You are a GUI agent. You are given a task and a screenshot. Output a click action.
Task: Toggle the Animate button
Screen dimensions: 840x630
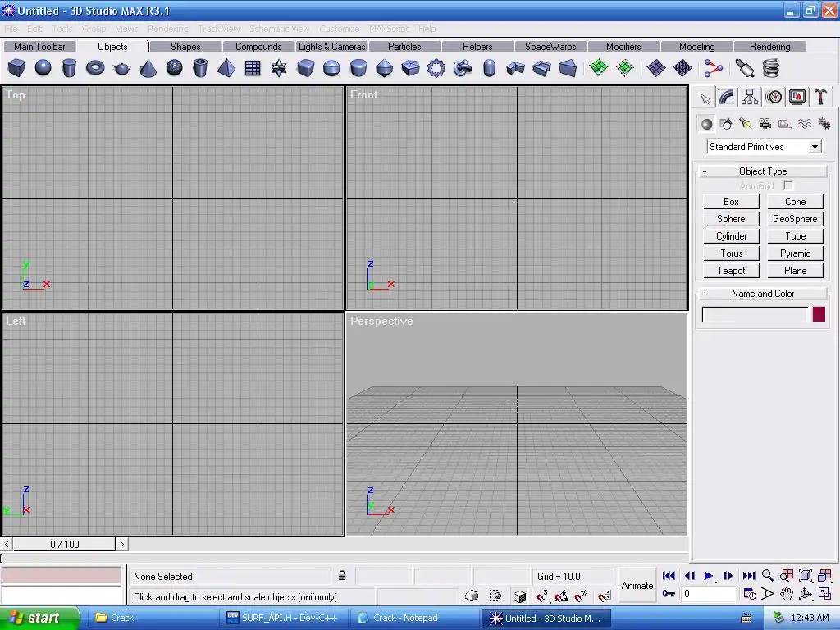[637, 586]
